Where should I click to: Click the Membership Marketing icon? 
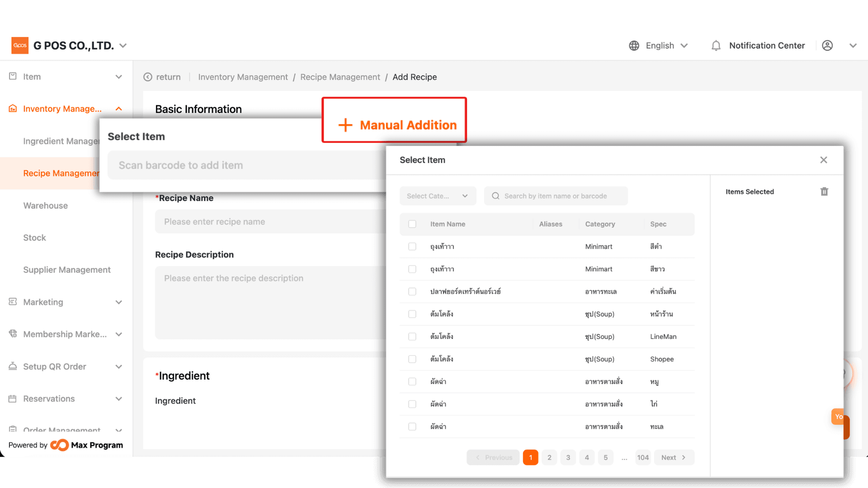[13, 334]
